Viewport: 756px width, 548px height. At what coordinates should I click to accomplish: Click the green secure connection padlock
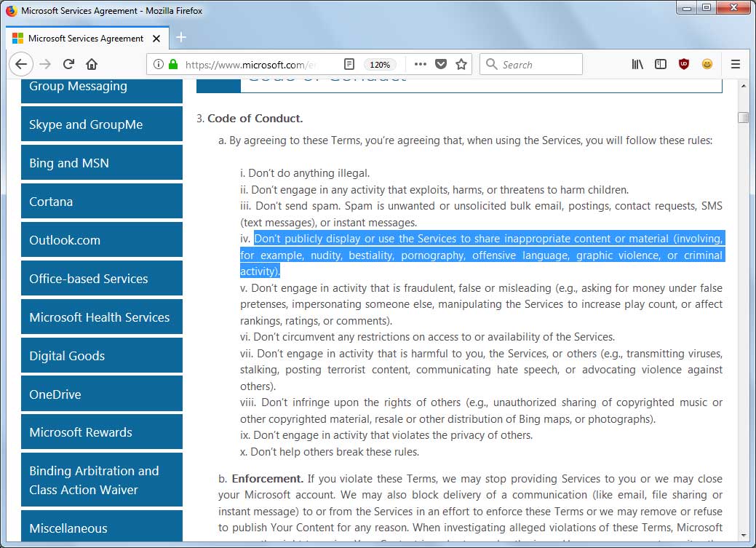[x=173, y=64]
